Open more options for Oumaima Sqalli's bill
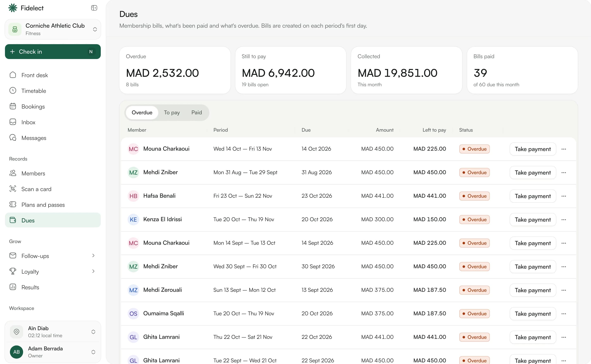Screen dimensions: 591x364 tap(564, 314)
